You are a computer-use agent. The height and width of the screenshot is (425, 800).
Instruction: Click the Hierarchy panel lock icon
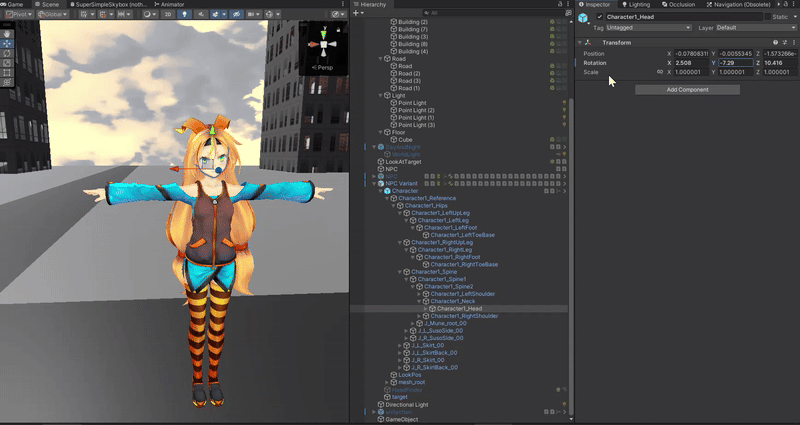[560, 4]
